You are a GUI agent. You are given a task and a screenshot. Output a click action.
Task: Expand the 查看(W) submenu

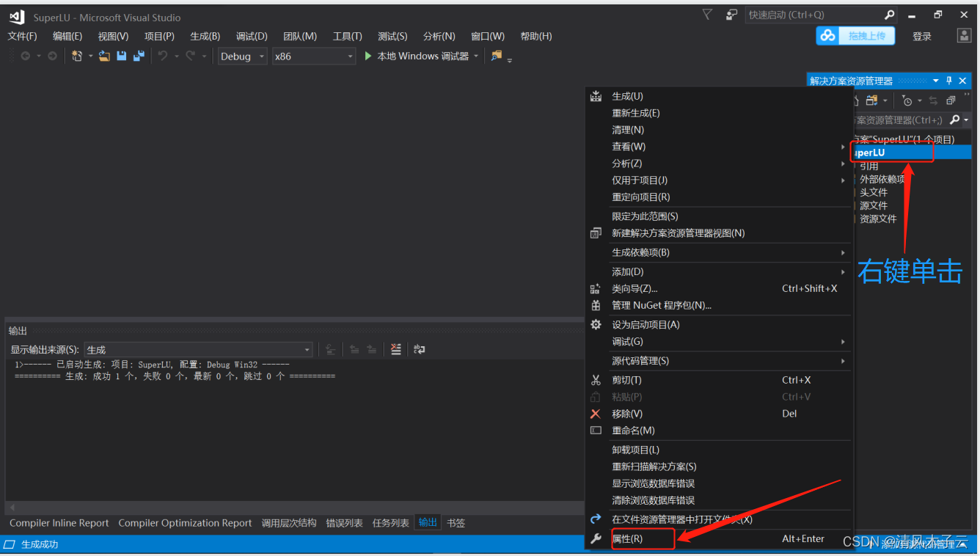click(719, 147)
